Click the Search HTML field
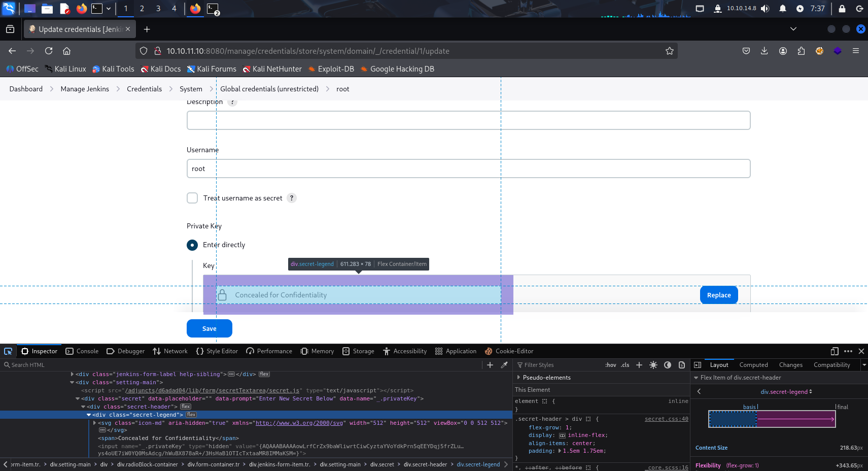Screen dimensions: 868x471 (241, 365)
